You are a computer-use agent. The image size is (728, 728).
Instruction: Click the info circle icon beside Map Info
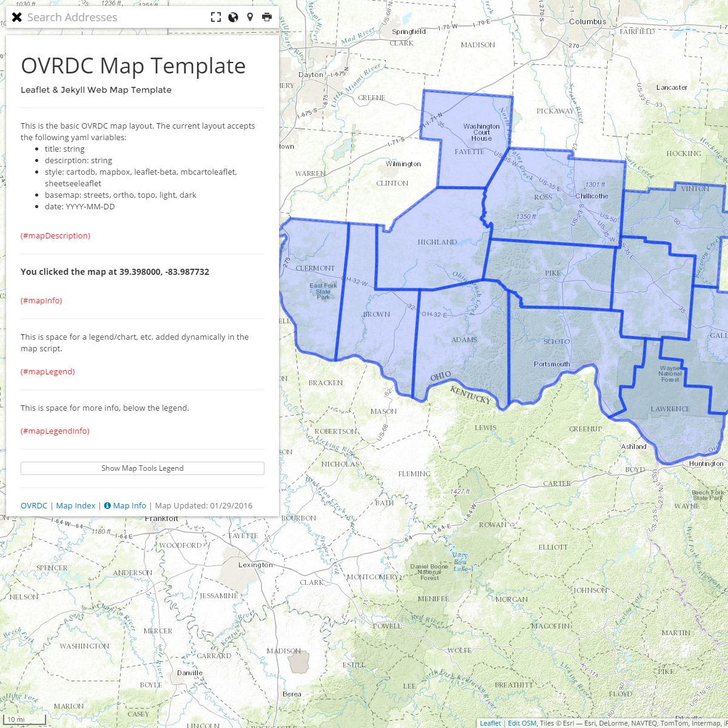coord(107,505)
